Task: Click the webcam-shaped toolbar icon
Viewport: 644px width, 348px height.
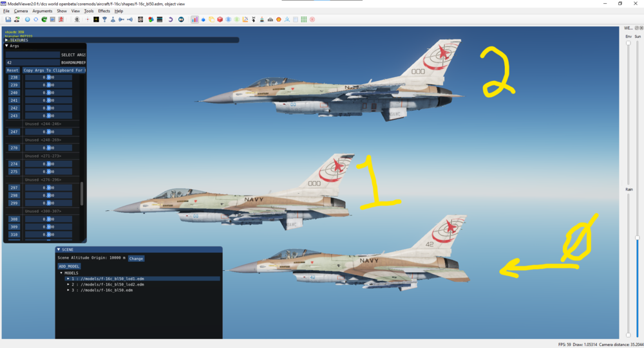Action: [x=77, y=19]
